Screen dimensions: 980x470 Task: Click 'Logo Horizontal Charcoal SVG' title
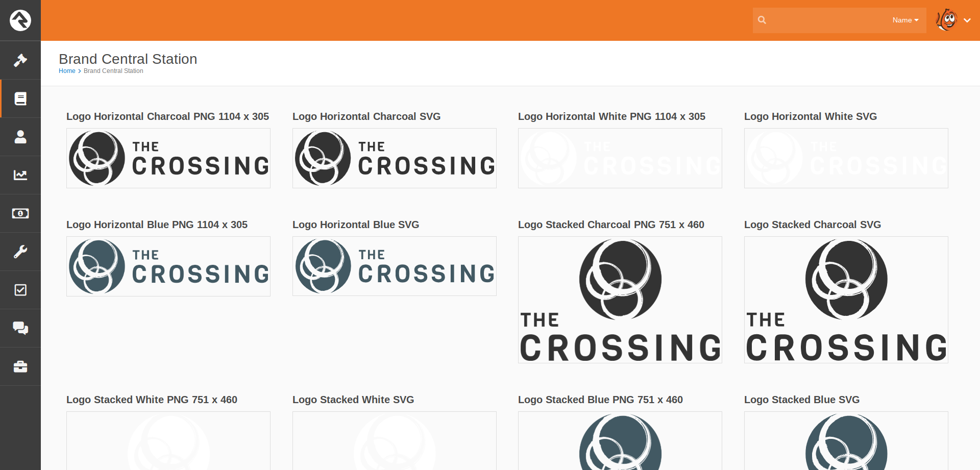tap(366, 116)
